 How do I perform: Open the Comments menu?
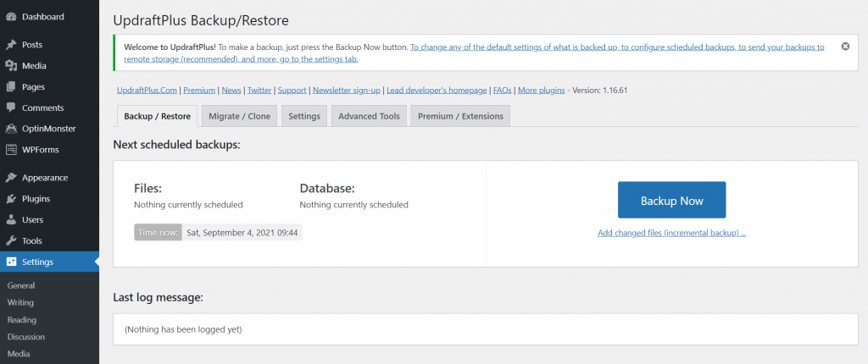click(x=49, y=108)
